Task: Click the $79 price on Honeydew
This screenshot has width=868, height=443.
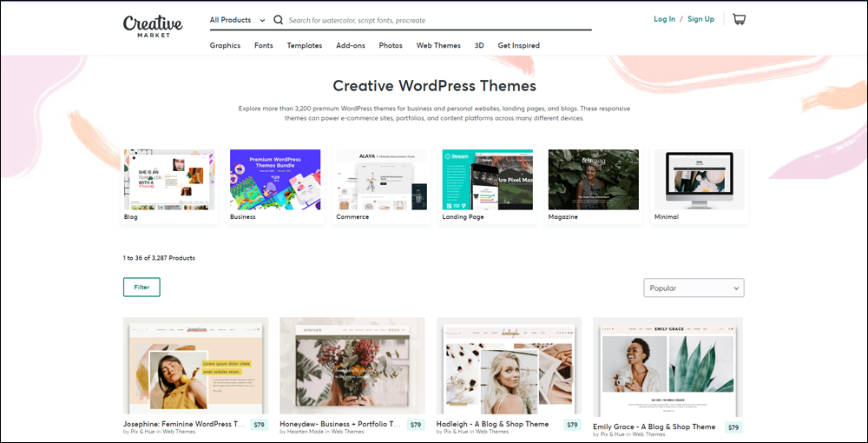Action: pyautogui.click(x=416, y=425)
